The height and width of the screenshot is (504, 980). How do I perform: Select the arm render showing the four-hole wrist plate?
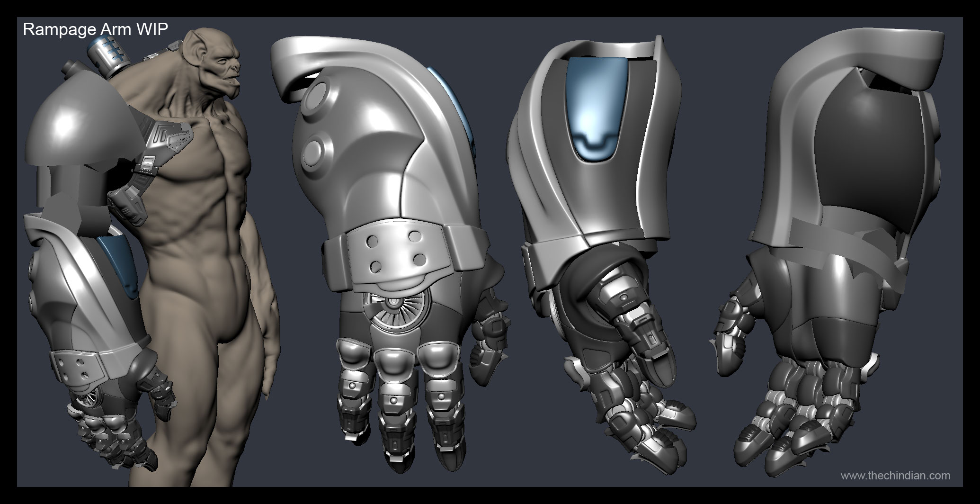tap(391, 254)
